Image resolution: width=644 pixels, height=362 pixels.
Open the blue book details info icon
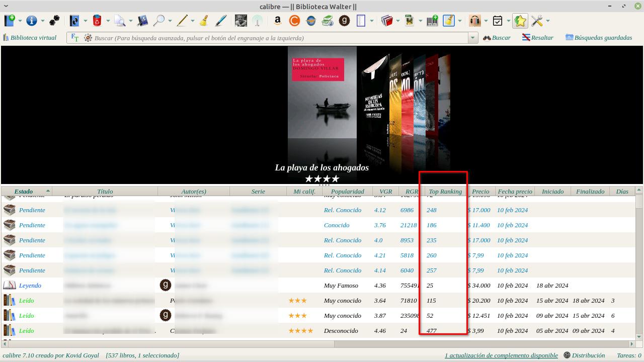[32, 21]
